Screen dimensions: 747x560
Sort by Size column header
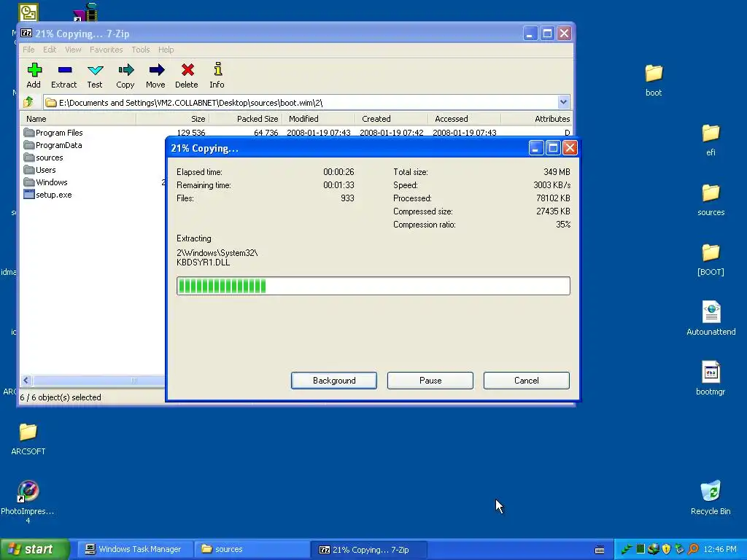pos(172,119)
